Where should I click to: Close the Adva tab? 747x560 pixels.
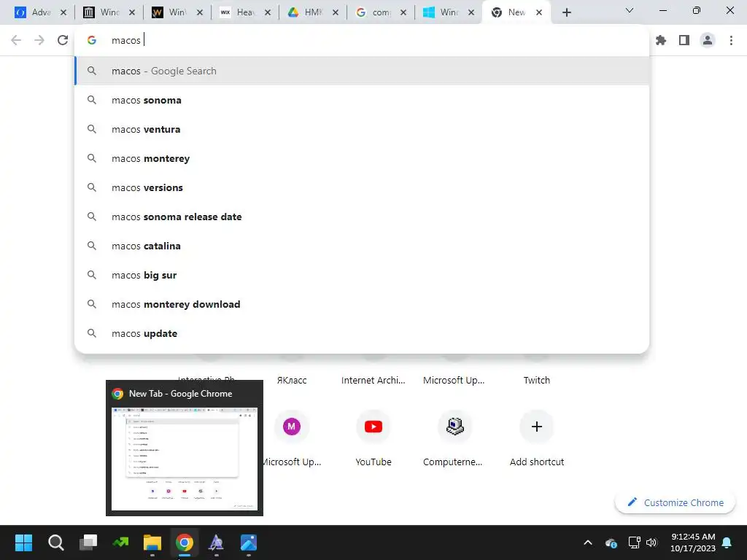[63, 12]
